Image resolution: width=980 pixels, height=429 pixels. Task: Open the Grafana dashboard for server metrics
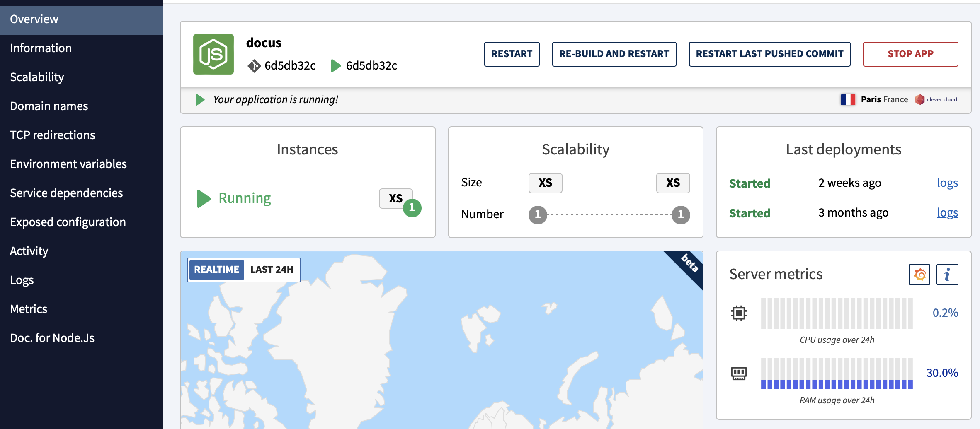(x=919, y=274)
